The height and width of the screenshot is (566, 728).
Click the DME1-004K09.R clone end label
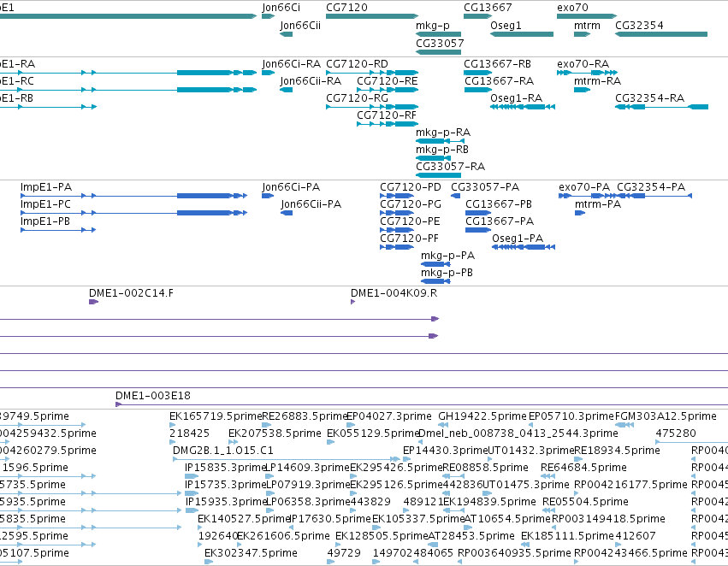(394, 293)
